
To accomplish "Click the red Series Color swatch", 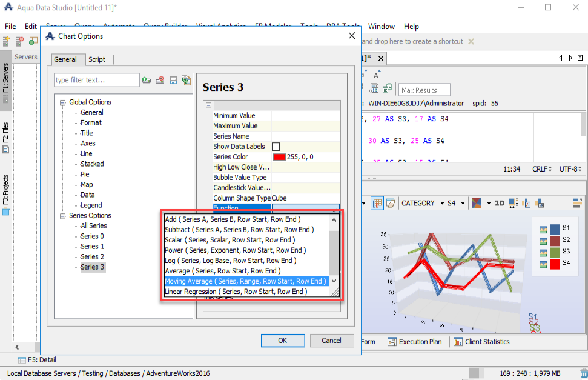I will [x=279, y=157].
